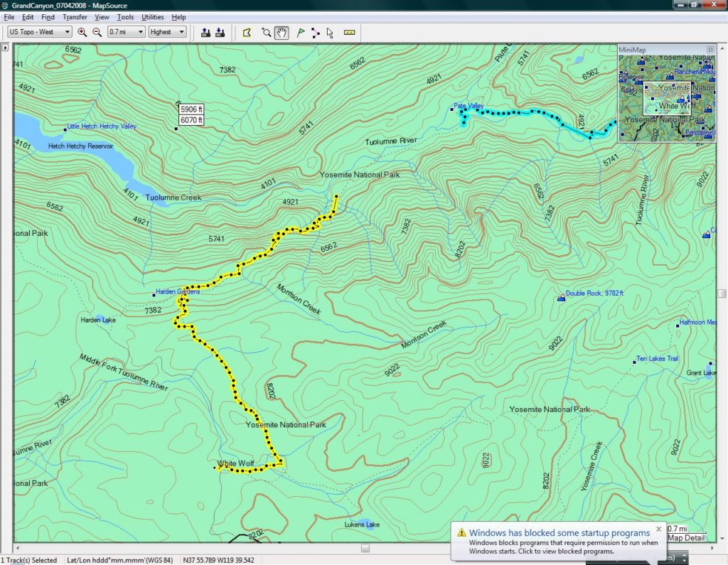
Task: Click the 6070 ft elevation tooltip label
Action: (191, 120)
